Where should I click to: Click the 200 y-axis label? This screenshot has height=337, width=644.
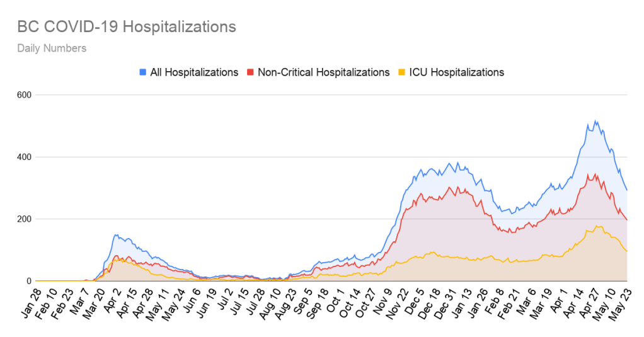click(x=25, y=219)
